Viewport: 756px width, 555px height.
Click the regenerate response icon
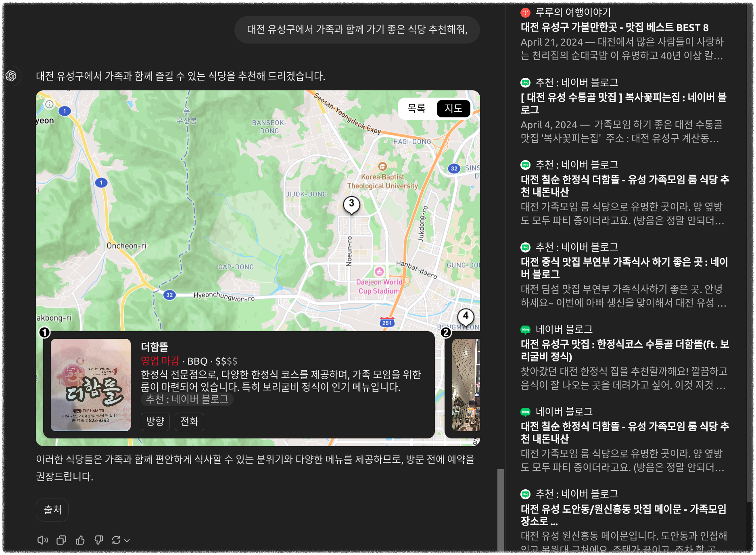pos(116,540)
